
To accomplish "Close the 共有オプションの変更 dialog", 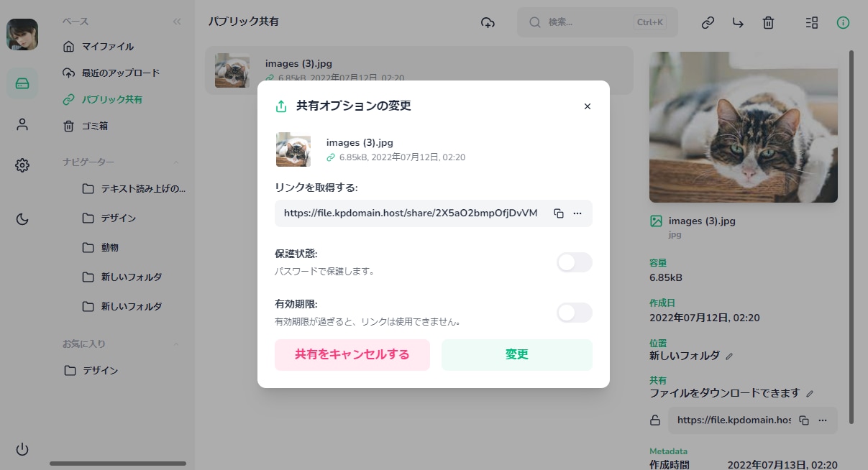I will 588,106.
